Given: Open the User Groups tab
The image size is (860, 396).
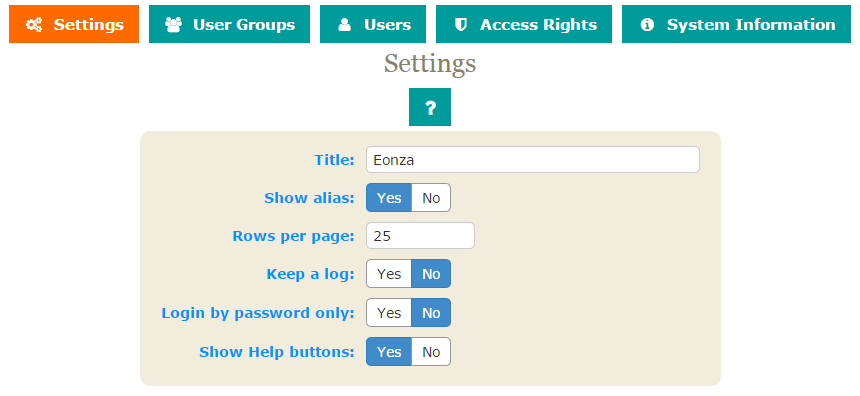Looking at the screenshot, I should [229, 24].
